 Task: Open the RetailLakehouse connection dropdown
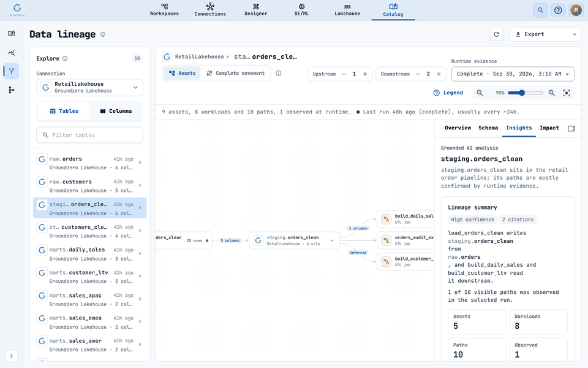tap(89, 88)
